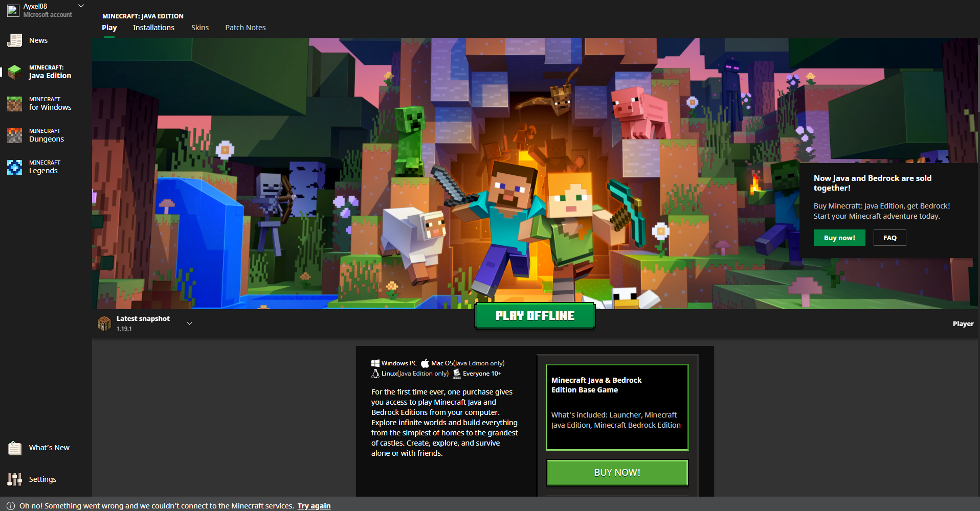Screen dimensions: 980x511
Task: Click the Latest snapshot crafting table icon
Action: click(104, 323)
